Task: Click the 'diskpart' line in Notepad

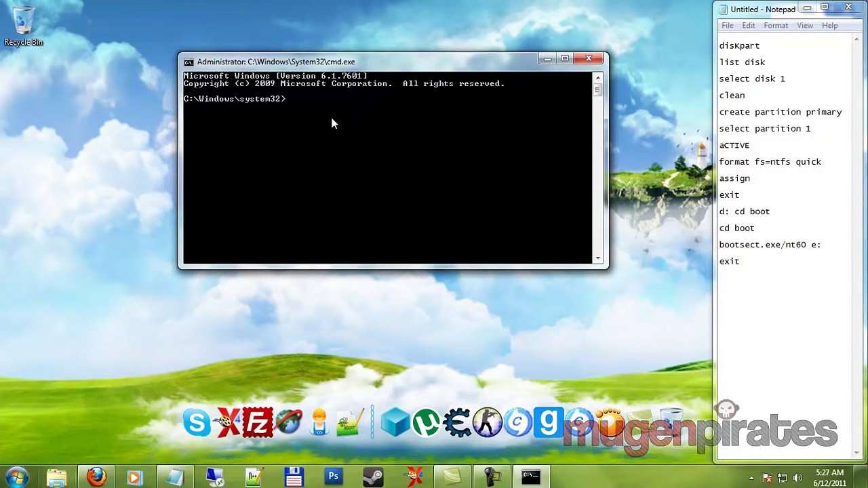Action: click(739, 45)
